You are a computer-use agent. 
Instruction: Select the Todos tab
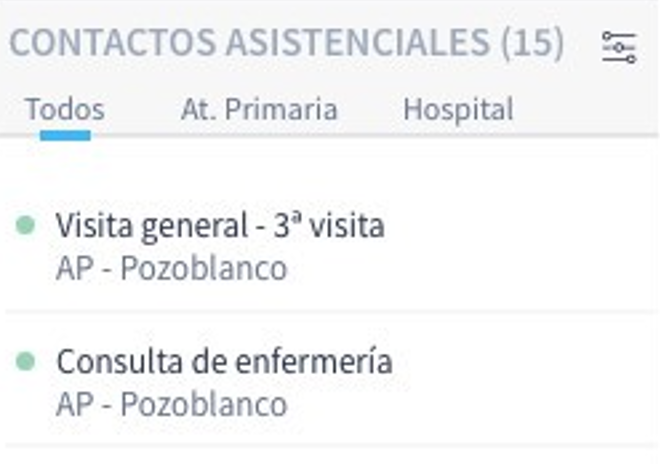tap(65, 109)
